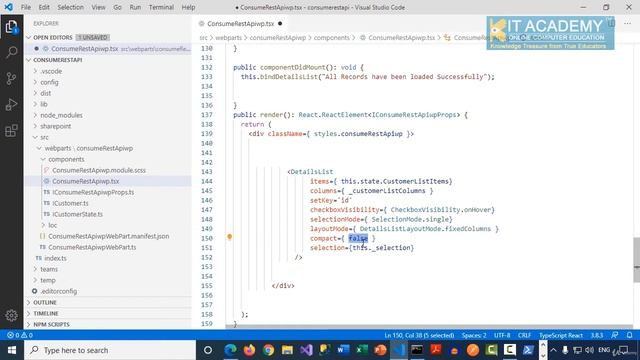Open ConsumeRestApiwp.module.scss in the explorer
Image resolution: width=640 pixels, height=360 pixels.
click(99, 170)
